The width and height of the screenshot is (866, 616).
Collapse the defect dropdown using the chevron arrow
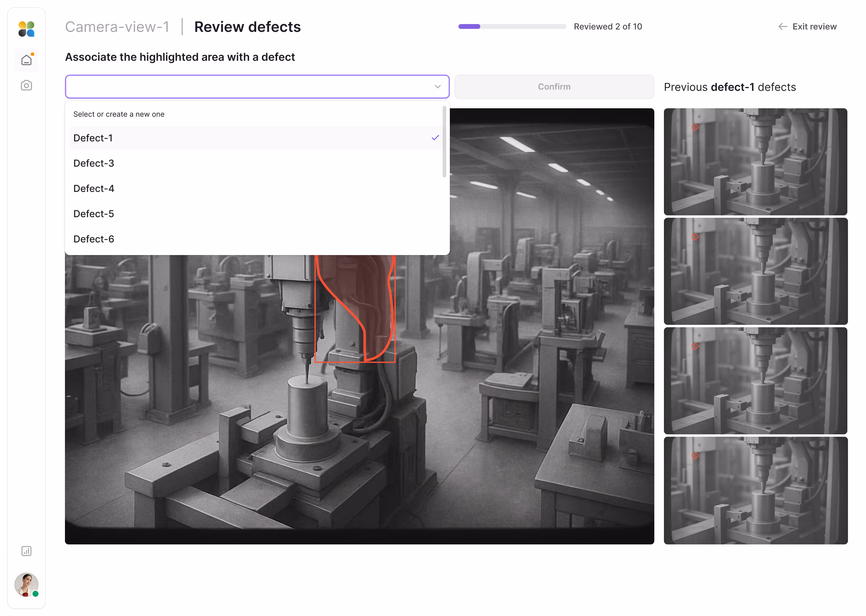(438, 87)
